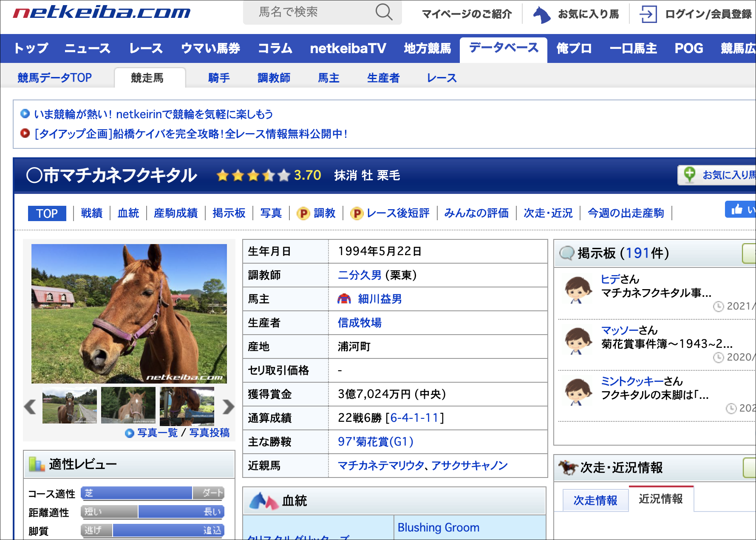Viewport: 756px width, 540px height.
Task: Select the 近況情報 tab
Action: coord(660,499)
